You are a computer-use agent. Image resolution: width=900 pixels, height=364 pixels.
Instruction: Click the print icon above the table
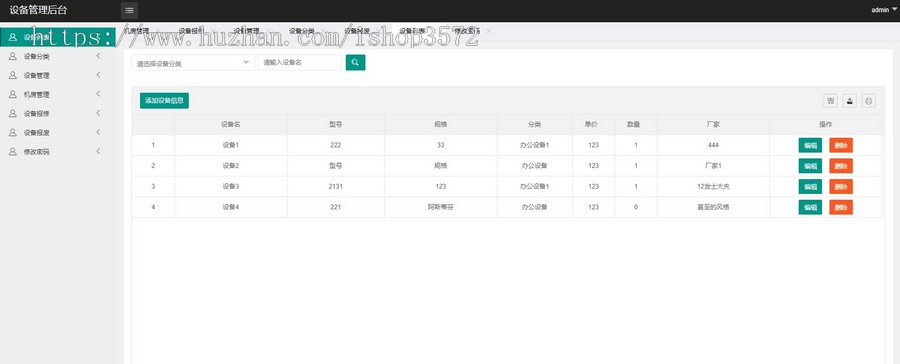(868, 101)
